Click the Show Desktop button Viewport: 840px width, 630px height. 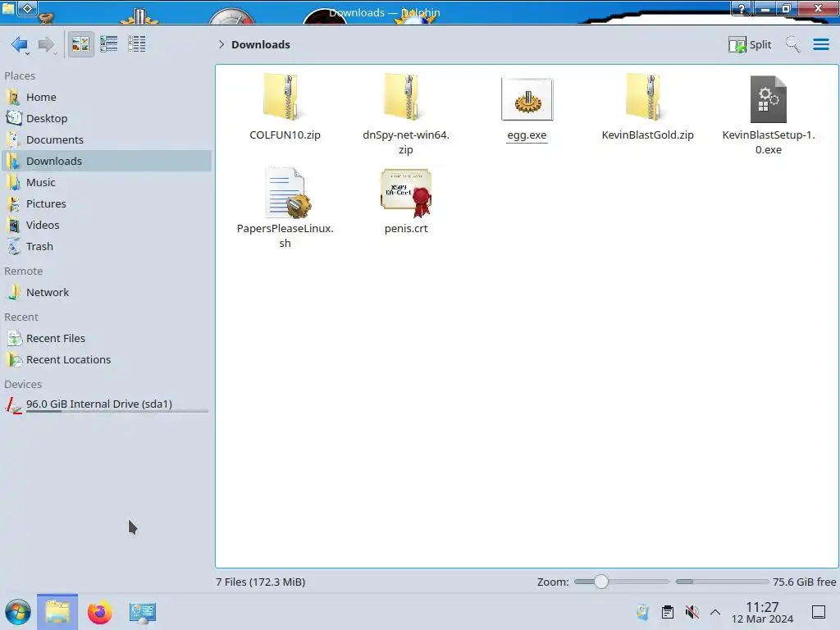(819, 612)
